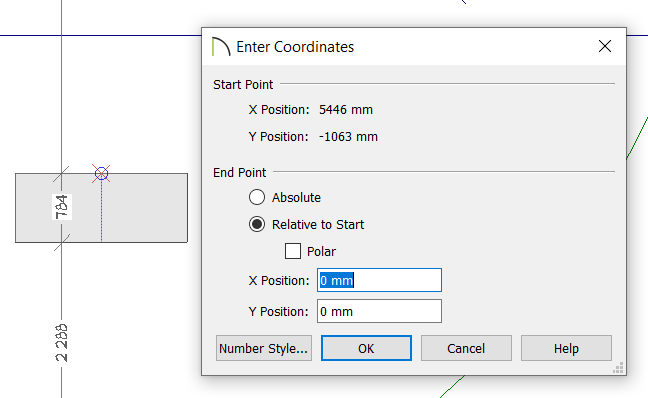Close the Enter Coordinates dialog

click(x=605, y=46)
